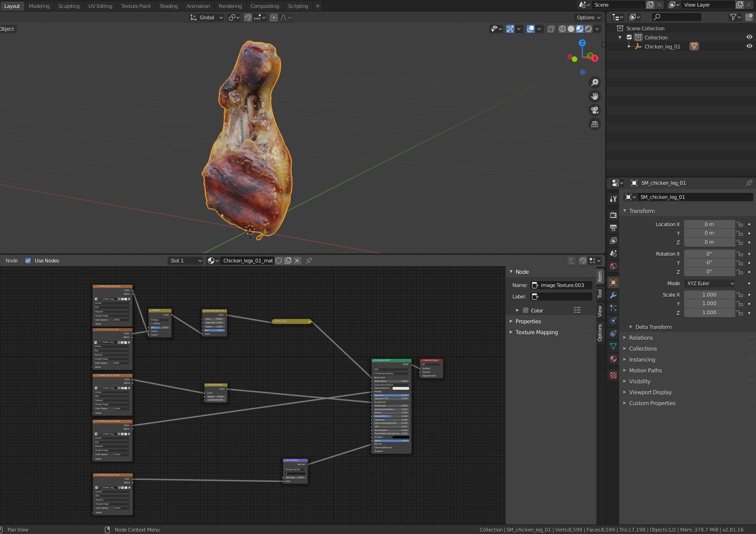Toggle the camera view icon
Image resolution: width=756 pixels, height=534 pixels.
click(595, 110)
